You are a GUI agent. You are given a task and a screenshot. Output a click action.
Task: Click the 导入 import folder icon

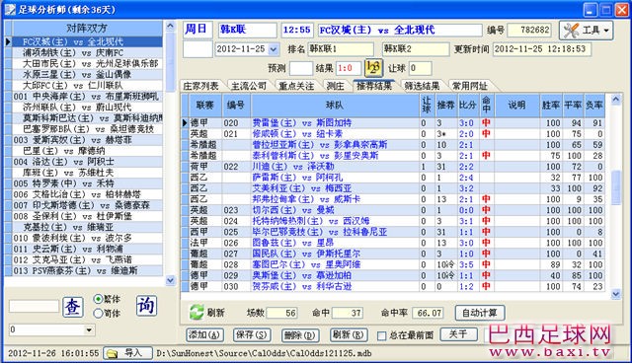(x=112, y=353)
